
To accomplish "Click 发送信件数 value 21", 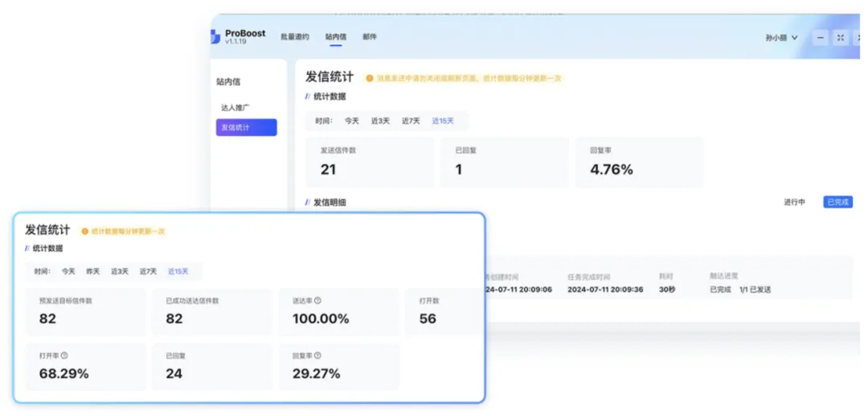I will click(x=328, y=170).
